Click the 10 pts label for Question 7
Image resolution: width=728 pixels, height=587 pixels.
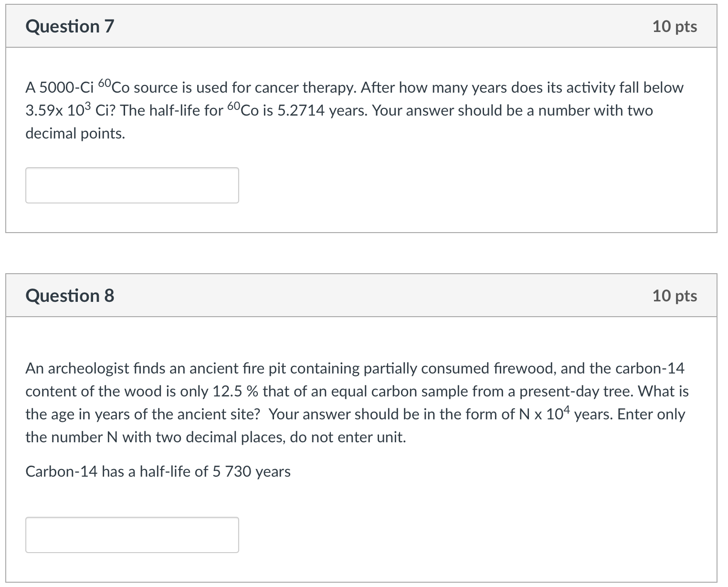click(x=674, y=26)
